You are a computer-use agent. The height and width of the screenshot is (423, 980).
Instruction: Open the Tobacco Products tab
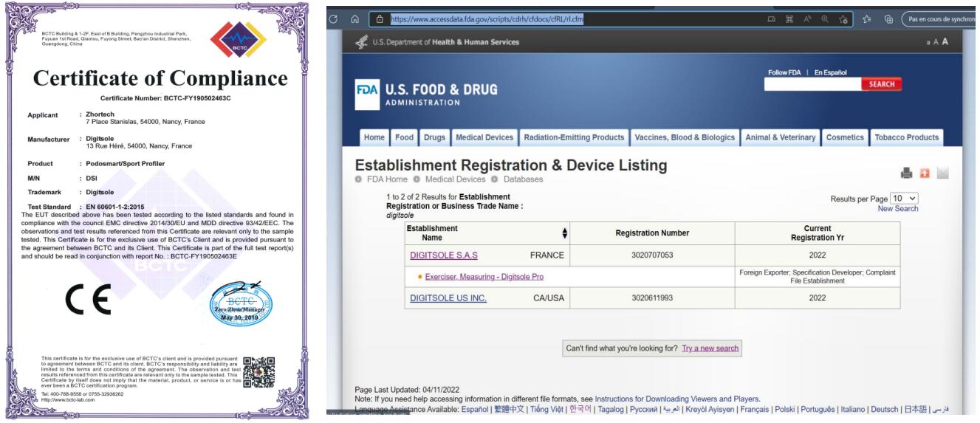[906, 137]
